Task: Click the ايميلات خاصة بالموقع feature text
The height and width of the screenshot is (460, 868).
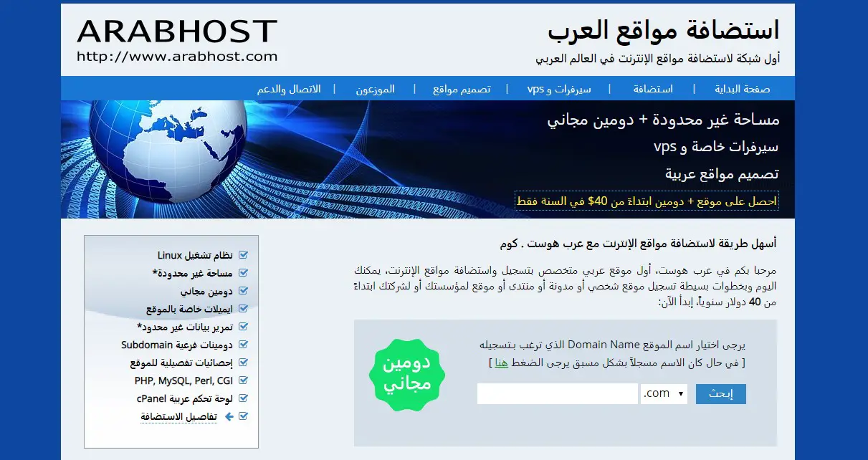Action: [189, 309]
